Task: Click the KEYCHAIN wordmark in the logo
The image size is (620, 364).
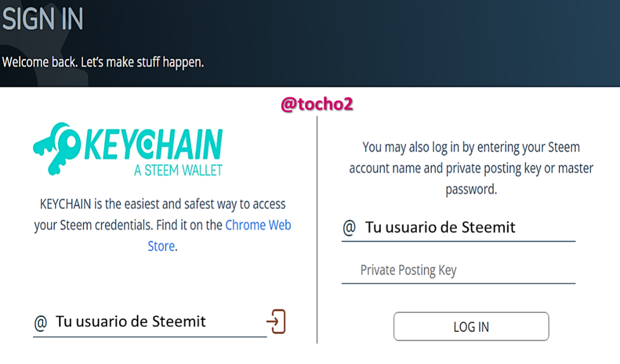Action: (153, 145)
